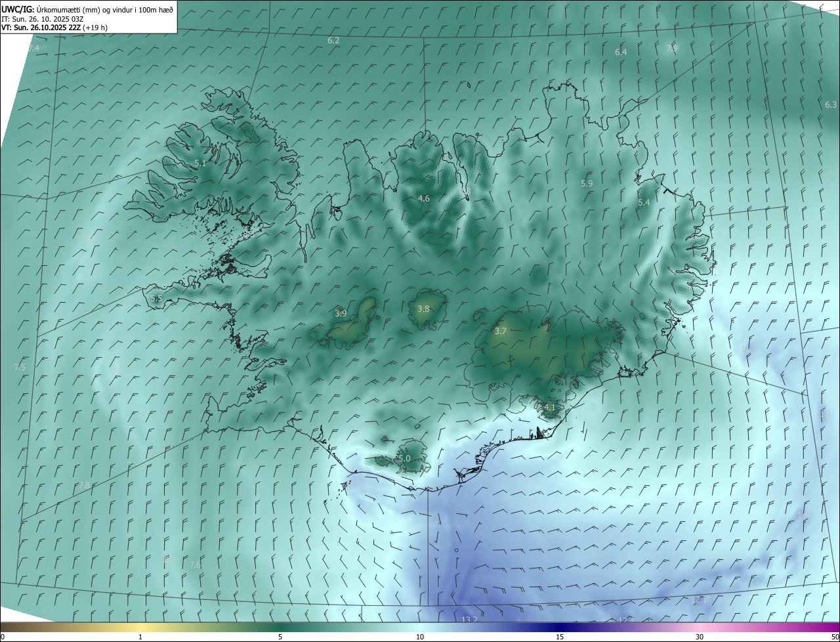Click the 7.6 value near the bottom left
Screen dimensions: 840x642
tap(195, 565)
